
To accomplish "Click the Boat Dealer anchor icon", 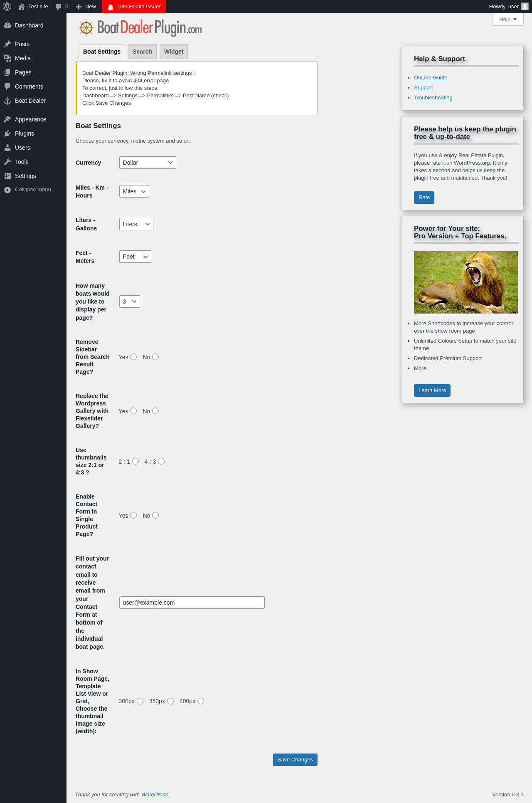I will (7, 101).
